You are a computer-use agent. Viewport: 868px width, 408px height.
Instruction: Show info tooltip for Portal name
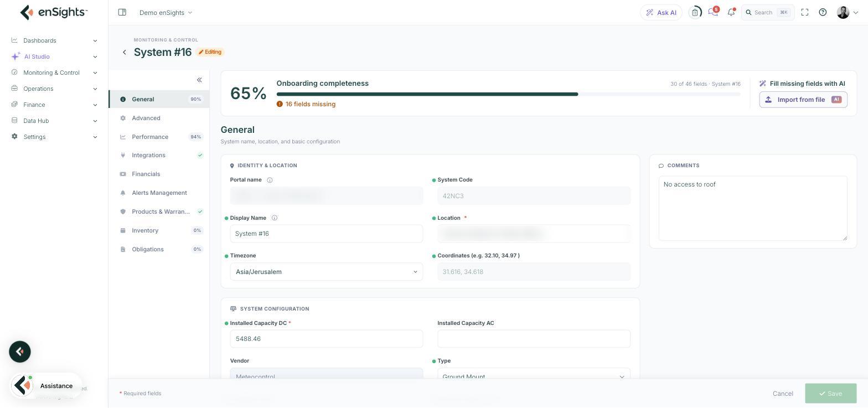click(270, 180)
